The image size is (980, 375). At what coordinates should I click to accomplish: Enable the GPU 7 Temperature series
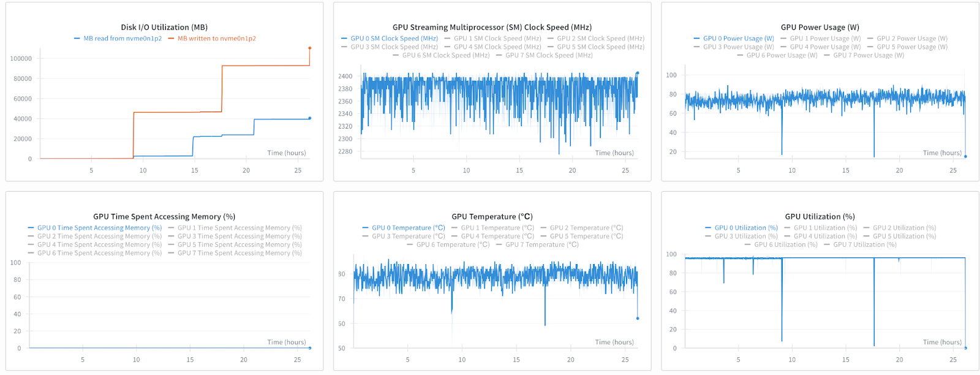pos(541,245)
